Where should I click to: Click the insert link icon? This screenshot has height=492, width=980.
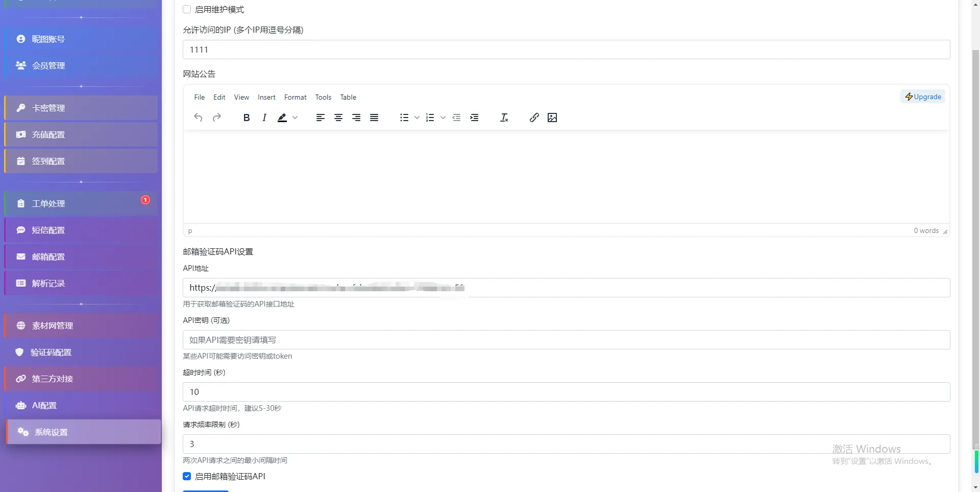[x=534, y=118]
